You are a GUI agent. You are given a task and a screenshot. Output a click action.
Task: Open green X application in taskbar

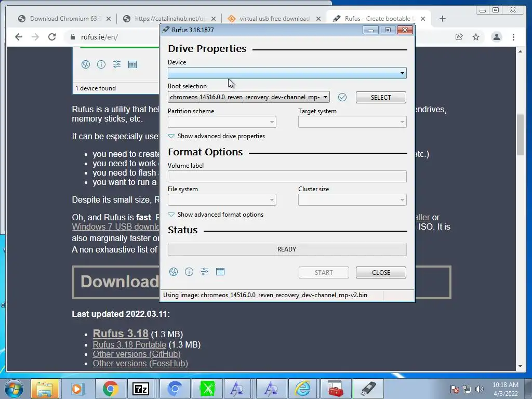click(208, 389)
